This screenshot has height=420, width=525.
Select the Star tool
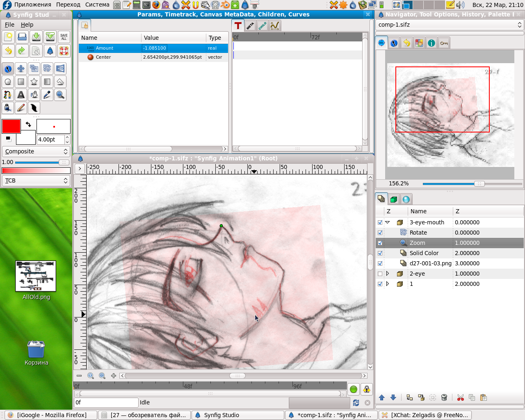click(34, 82)
